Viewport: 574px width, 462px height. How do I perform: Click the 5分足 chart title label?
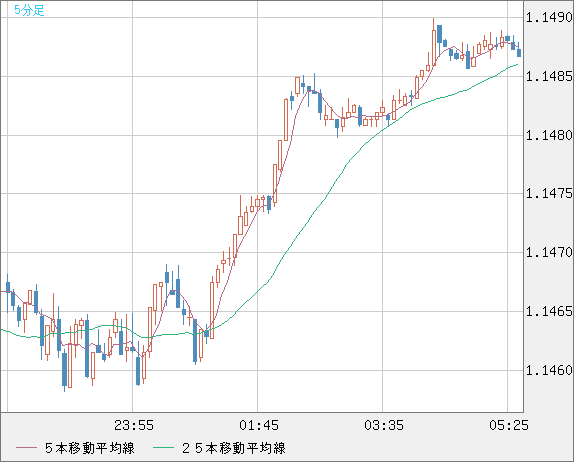click(x=29, y=10)
